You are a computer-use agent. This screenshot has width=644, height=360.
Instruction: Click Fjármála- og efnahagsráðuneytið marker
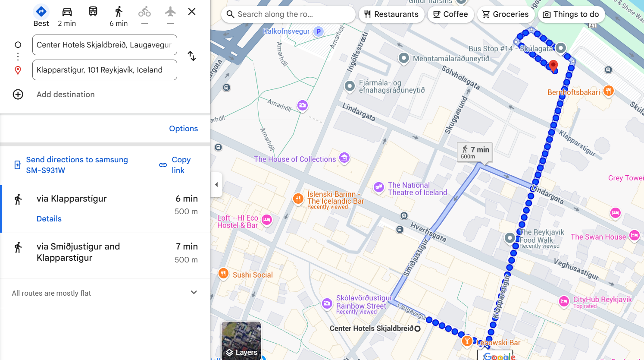(350, 86)
